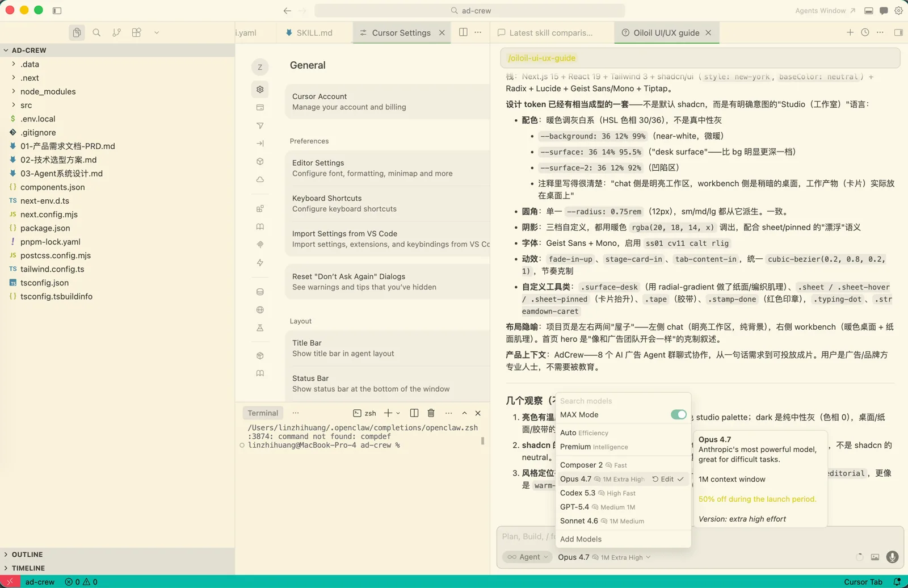The height and width of the screenshot is (588, 908).
Task: Close the terminal panel
Action: 478,413
